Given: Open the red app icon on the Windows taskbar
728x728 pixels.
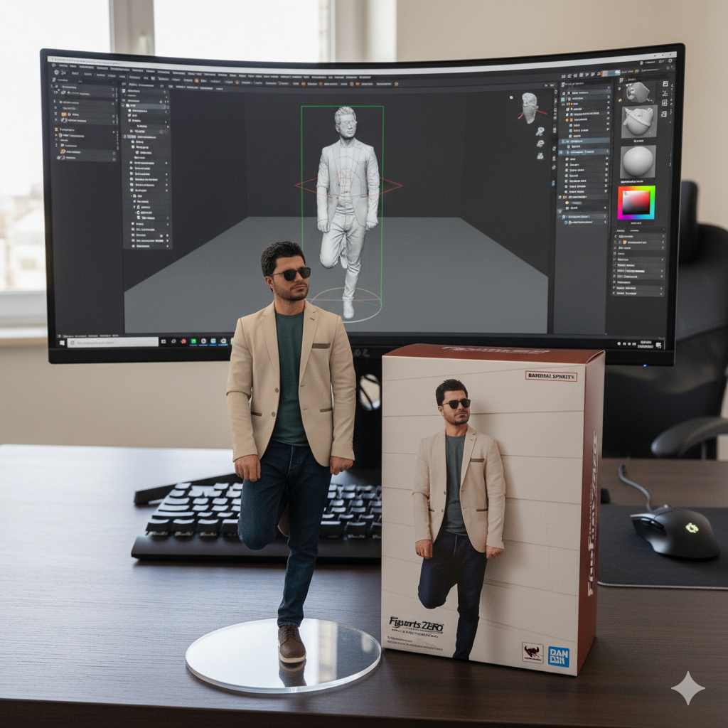Looking at the screenshot, I should click(184, 342).
